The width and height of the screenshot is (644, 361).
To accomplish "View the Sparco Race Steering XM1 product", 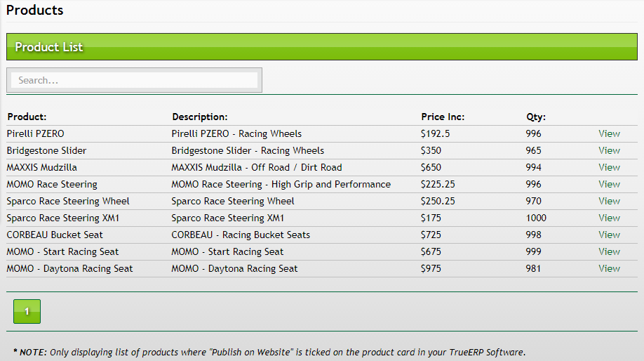I will coord(609,218).
